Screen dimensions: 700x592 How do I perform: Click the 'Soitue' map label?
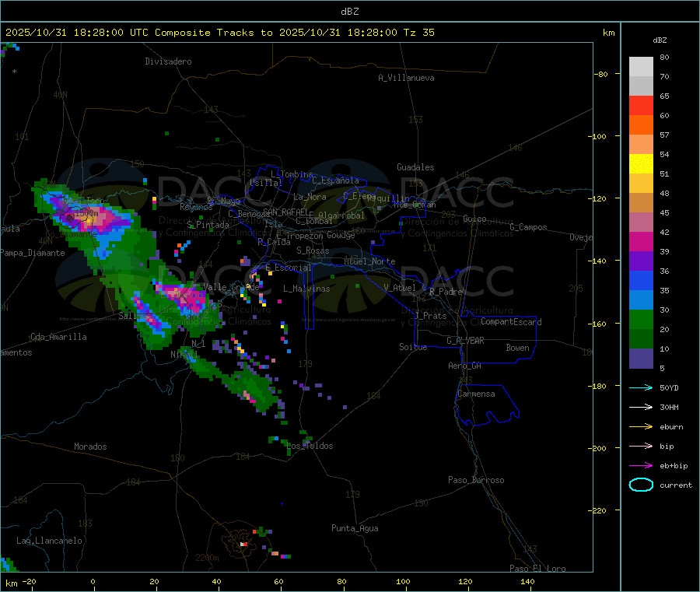(413, 347)
